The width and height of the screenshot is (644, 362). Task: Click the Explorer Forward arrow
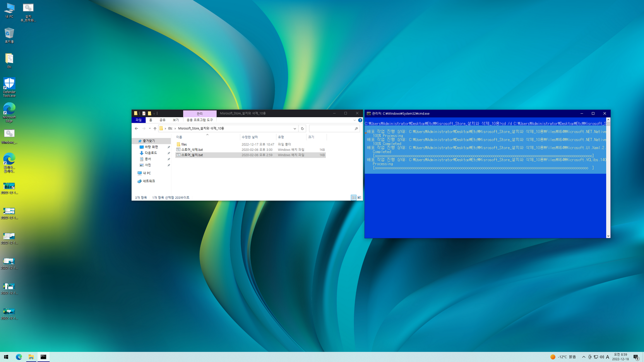coord(144,128)
